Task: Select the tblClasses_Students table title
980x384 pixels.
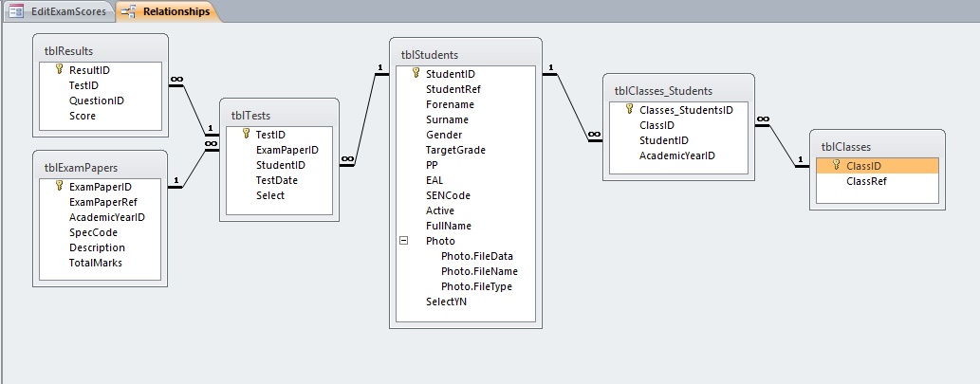Action: tap(663, 91)
